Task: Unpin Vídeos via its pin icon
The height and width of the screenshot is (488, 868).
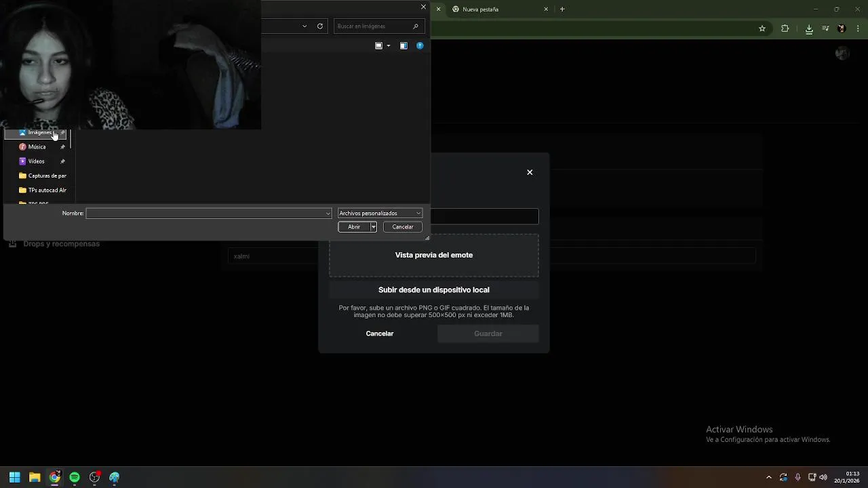Action: pos(62,161)
